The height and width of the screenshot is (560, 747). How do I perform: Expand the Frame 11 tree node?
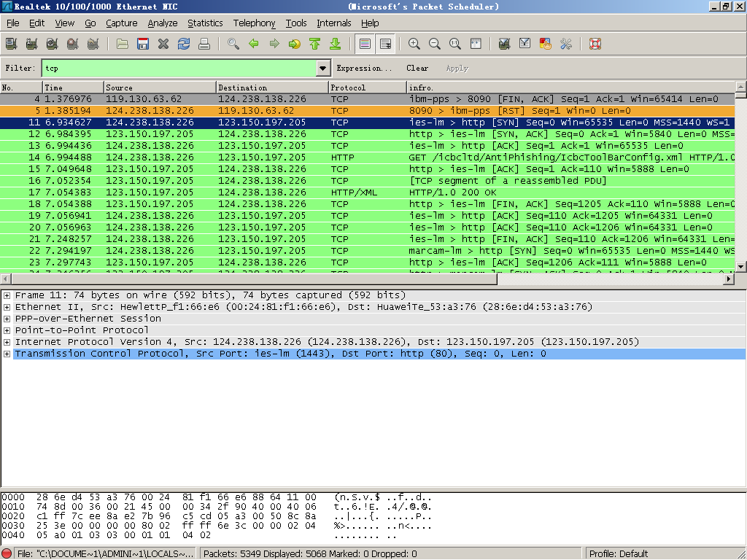click(7, 295)
